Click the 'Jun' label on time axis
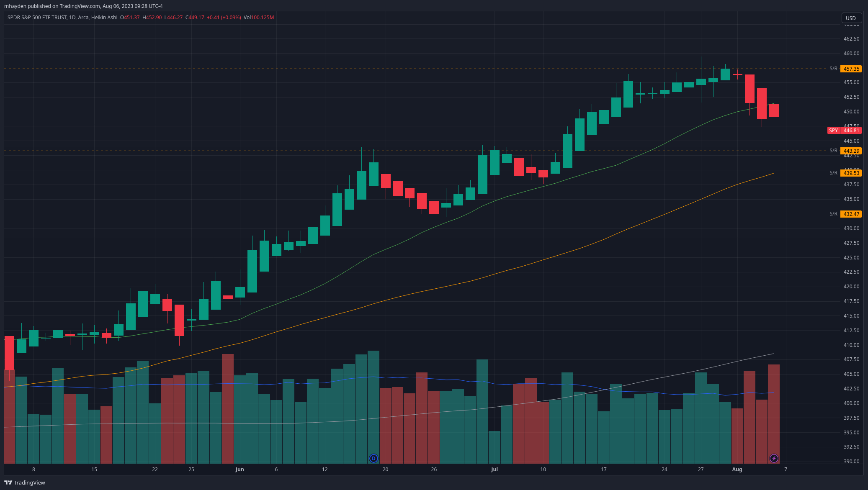 (240, 469)
